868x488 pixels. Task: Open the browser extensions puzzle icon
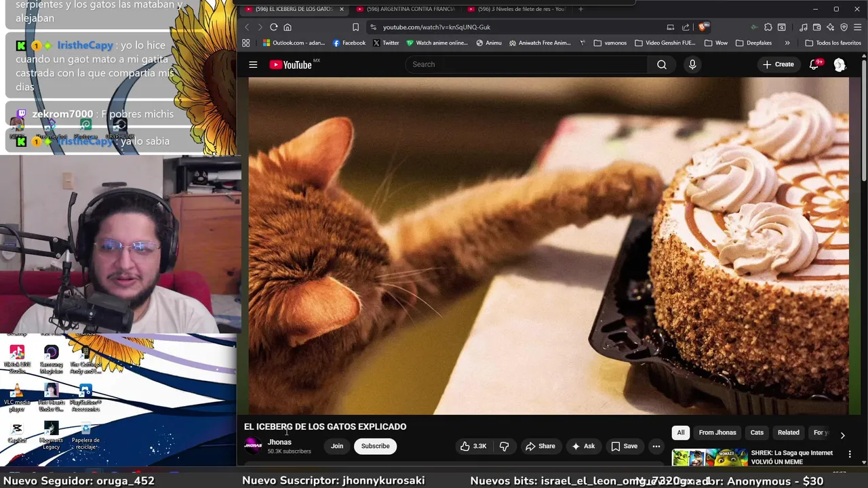768,27
